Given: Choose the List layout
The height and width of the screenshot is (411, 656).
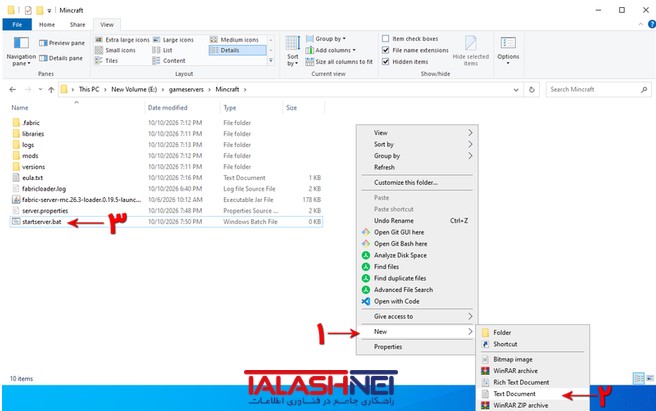Looking at the screenshot, I should click(x=162, y=50).
